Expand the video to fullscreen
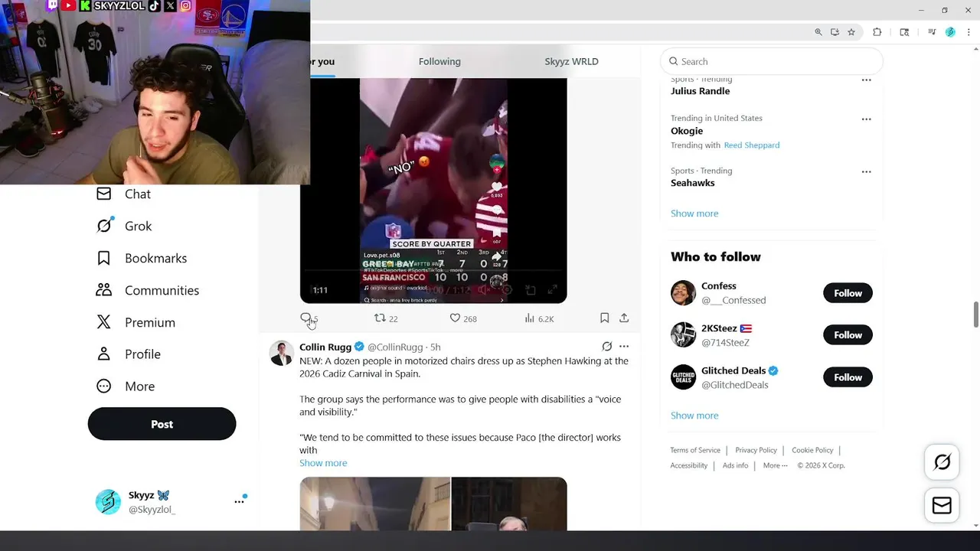The image size is (980, 551). (x=552, y=290)
